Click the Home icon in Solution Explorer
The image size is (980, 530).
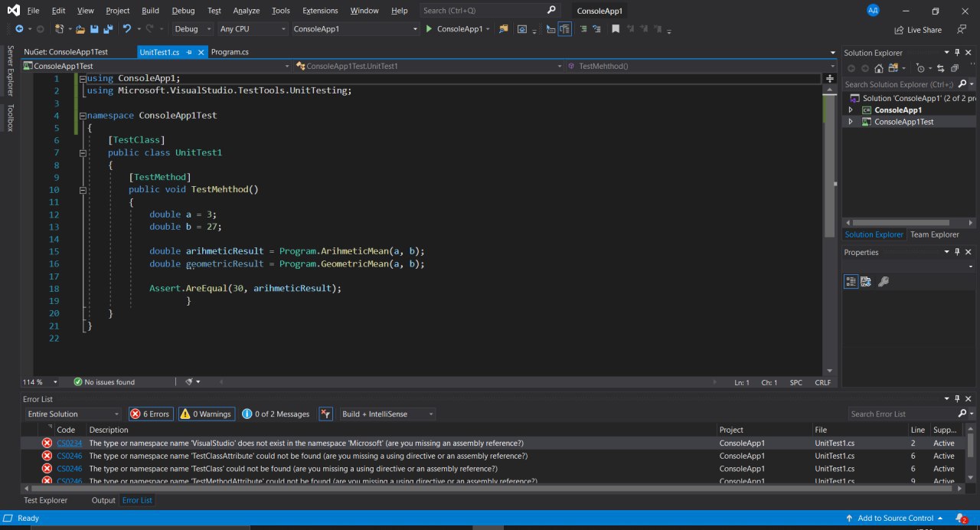click(x=879, y=68)
